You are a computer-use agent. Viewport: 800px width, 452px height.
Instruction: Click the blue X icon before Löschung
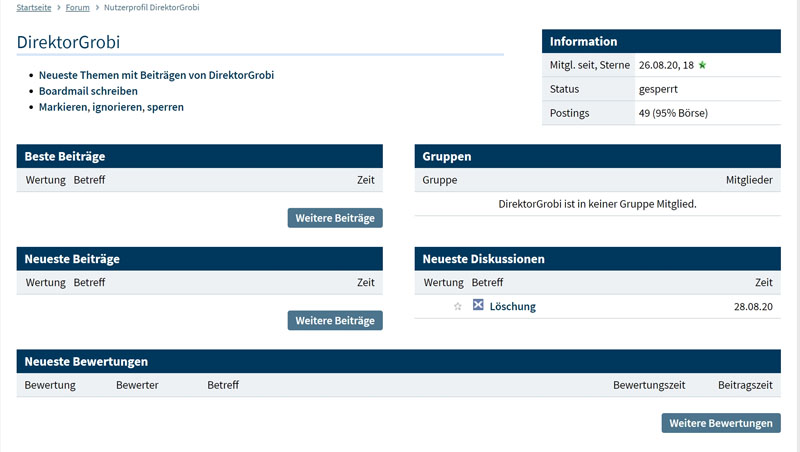coord(478,306)
